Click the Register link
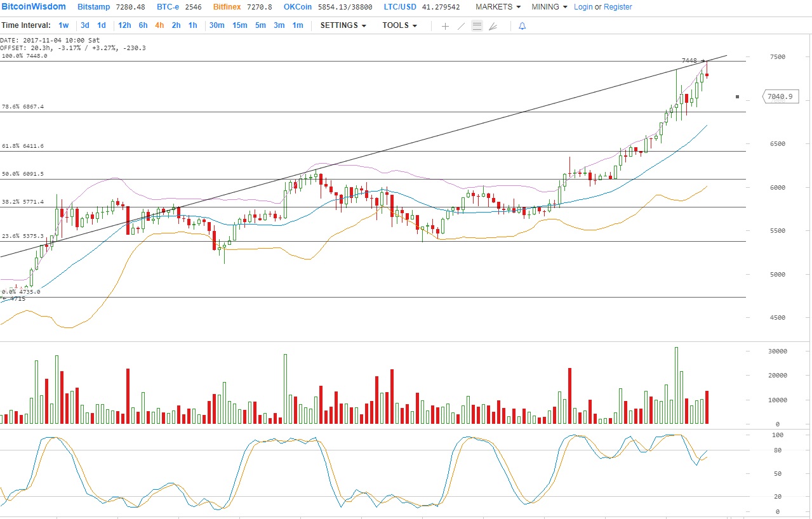This screenshot has height=519, width=812. (618, 7)
